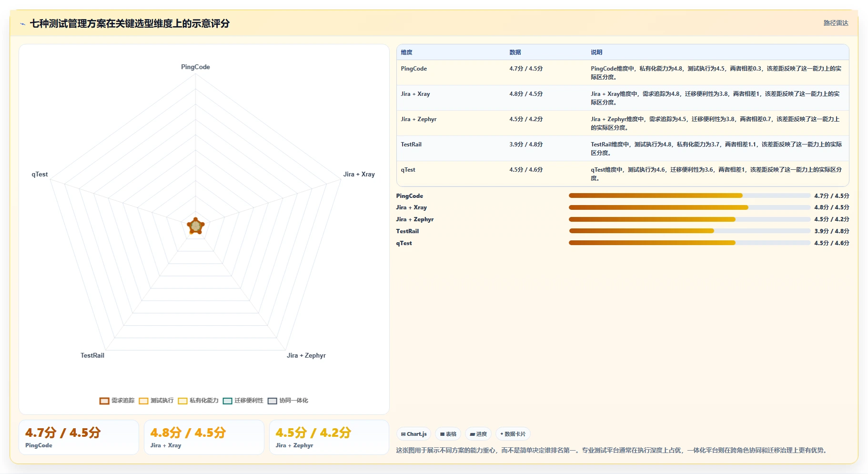Select the Jira + Xray table row
The width and height of the screenshot is (868, 474).
click(623, 98)
